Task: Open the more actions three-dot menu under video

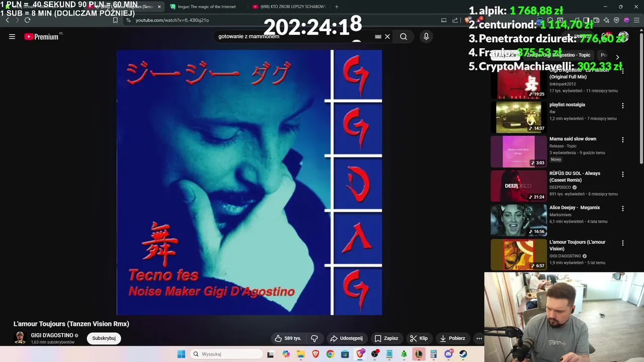Action: coord(479,338)
